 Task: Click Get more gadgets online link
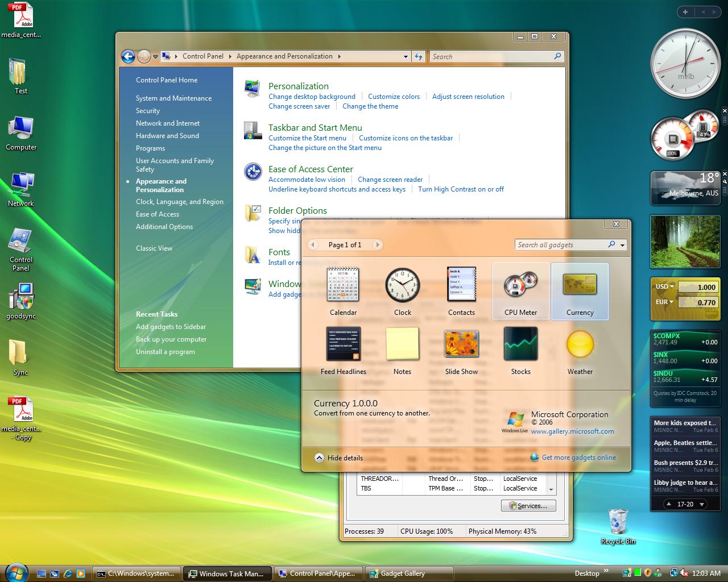(x=578, y=458)
